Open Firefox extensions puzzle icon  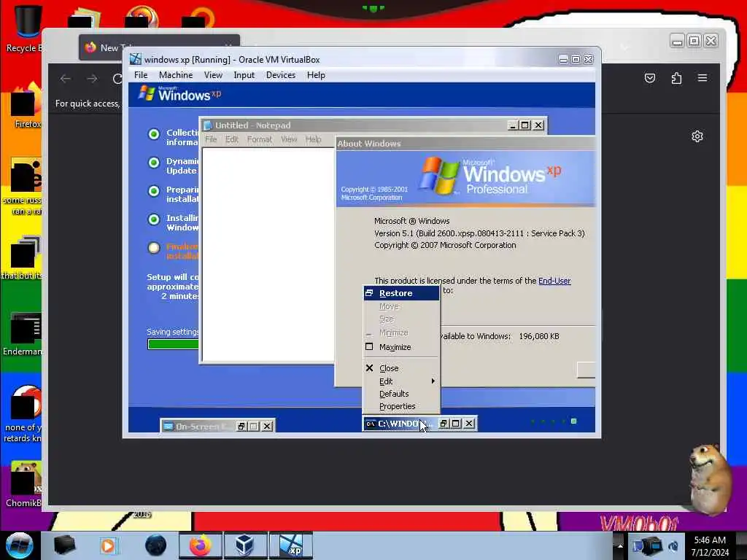coord(676,78)
